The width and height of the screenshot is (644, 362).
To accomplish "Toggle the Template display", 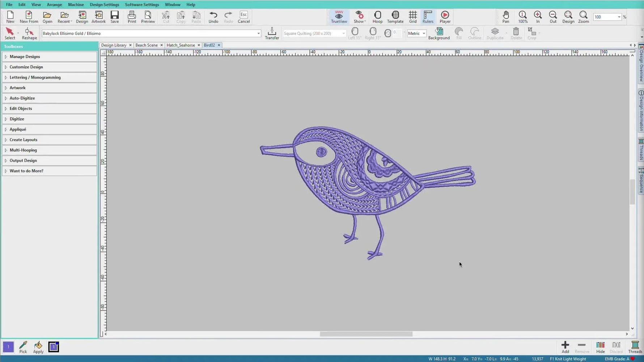I will [x=395, y=17].
